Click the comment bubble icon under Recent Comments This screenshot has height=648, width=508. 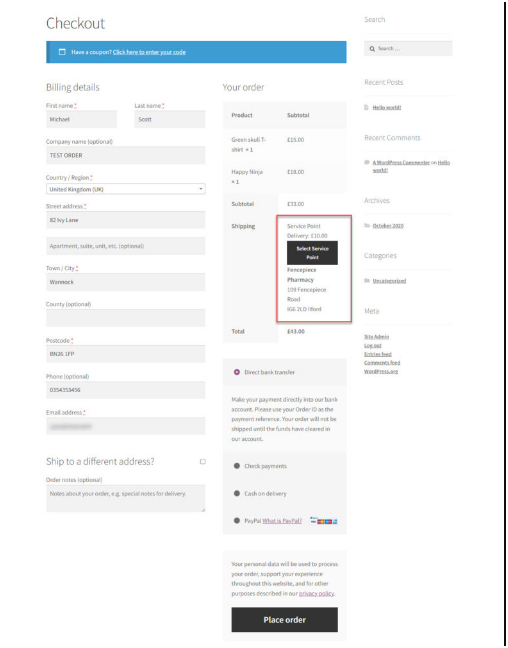point(367,162)
